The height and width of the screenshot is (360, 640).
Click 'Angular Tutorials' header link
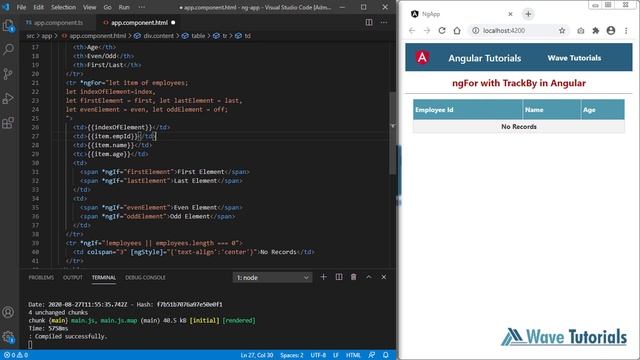(484, 58)
